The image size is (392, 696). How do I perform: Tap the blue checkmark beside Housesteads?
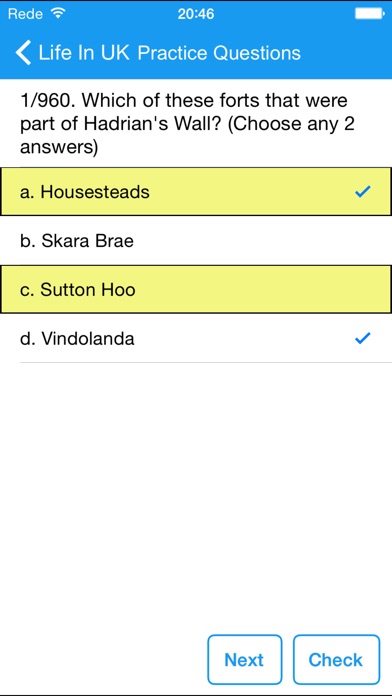tap(363, 192)
